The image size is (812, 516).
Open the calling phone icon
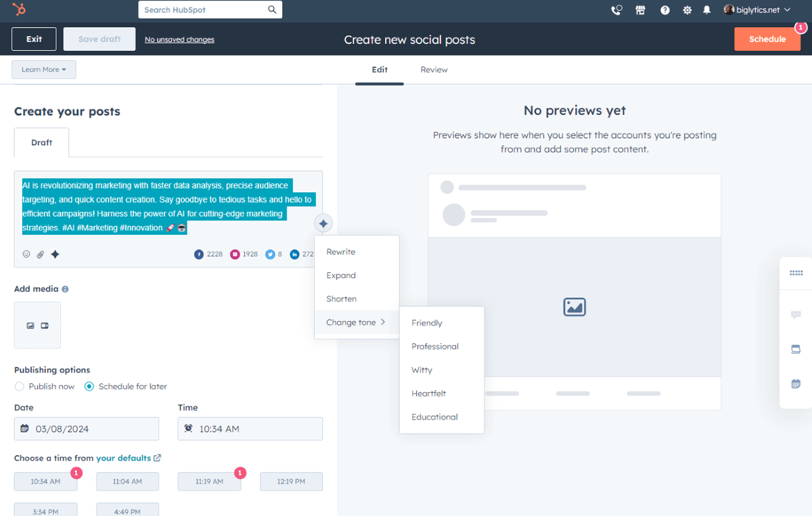(616, 10)
